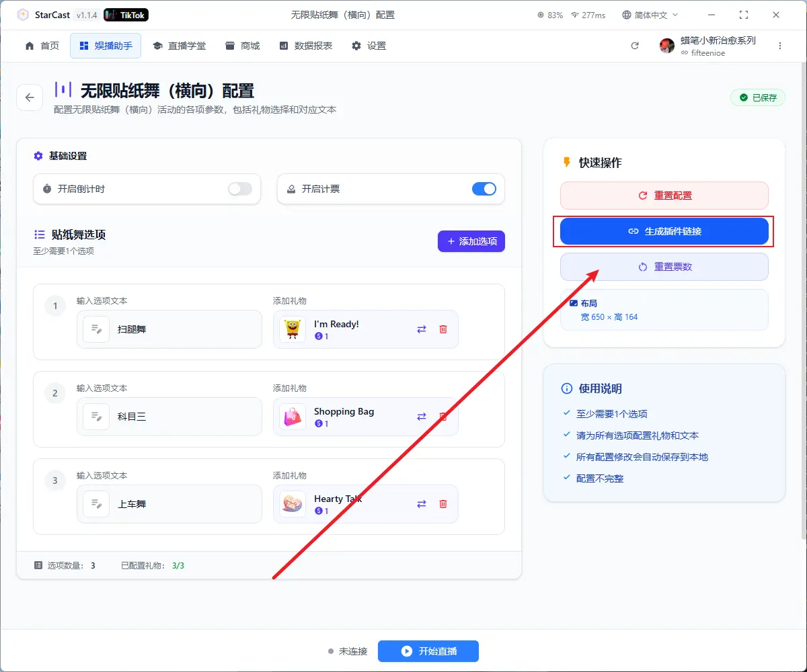Click the 重置配置 button
807x672 pixels.
pyautogui.click(x=664, y=196)
